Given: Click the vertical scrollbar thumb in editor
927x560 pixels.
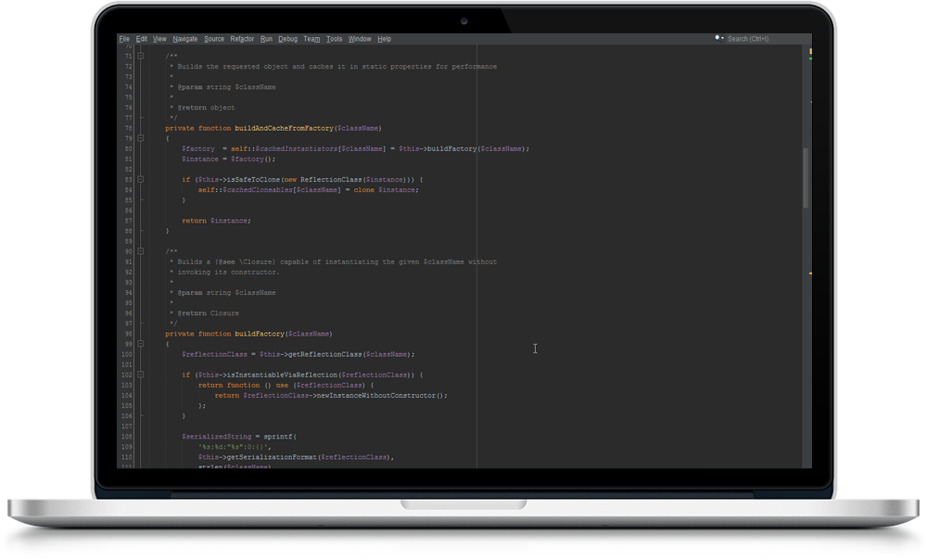Looking at the screenshot, I should click(x=805, y=176).
